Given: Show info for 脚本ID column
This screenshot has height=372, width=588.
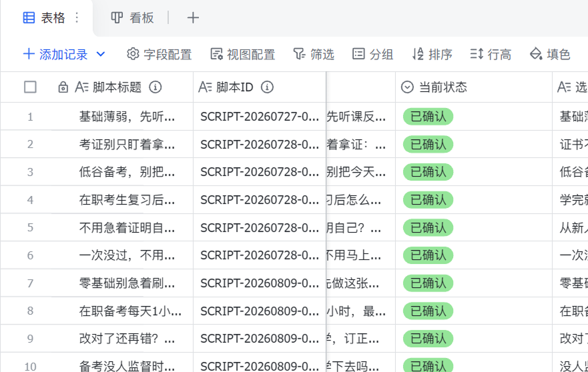Looking at the screenshot, I should pyautogui.click(x=267, y=87).
